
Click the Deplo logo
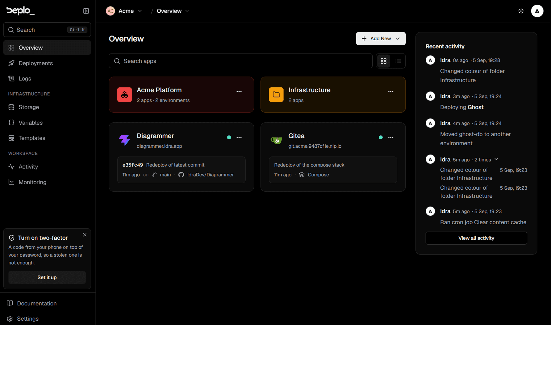tap(20, 11)
